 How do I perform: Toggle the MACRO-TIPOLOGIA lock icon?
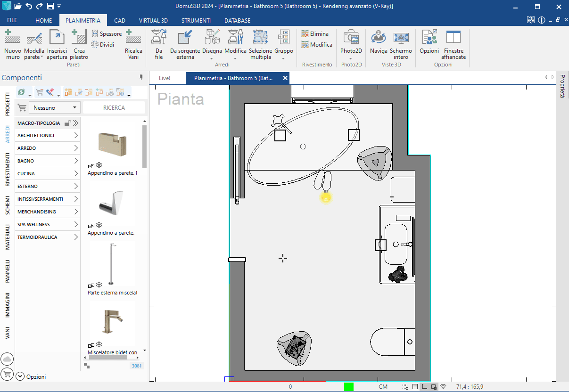tap(68, 123)
